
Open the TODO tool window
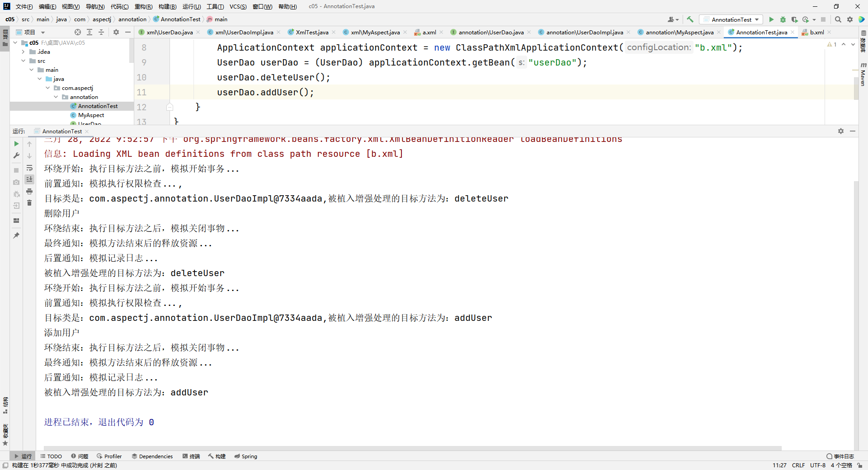51,456
